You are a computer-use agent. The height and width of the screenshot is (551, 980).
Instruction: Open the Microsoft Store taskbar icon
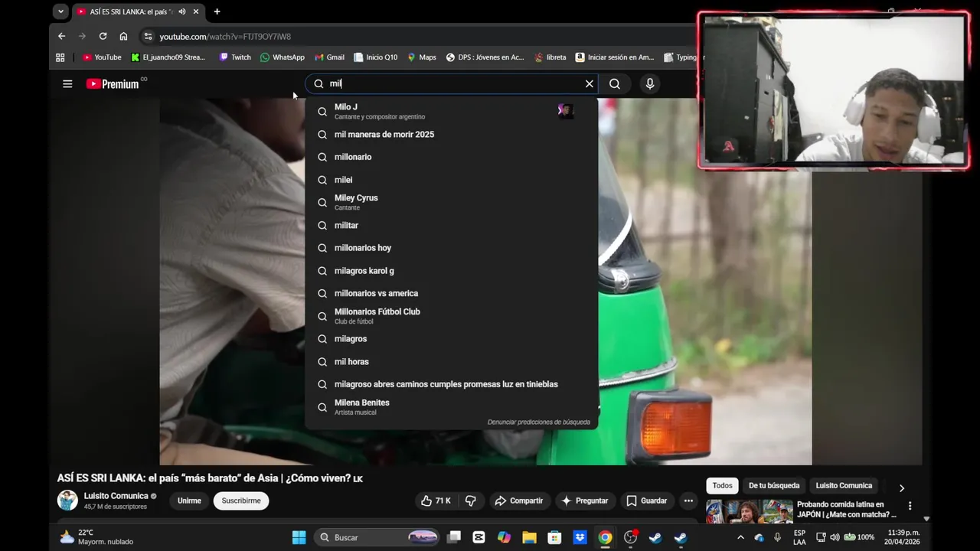tap(554, 537)
